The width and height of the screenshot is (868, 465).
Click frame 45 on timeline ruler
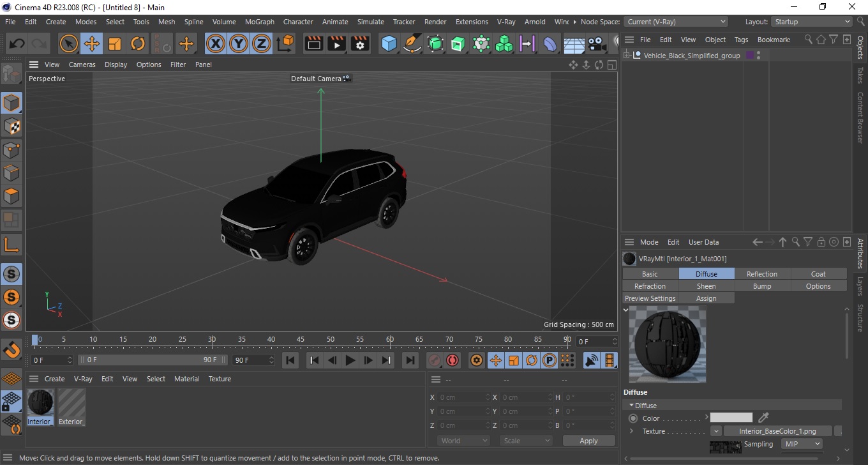[301, 339]
